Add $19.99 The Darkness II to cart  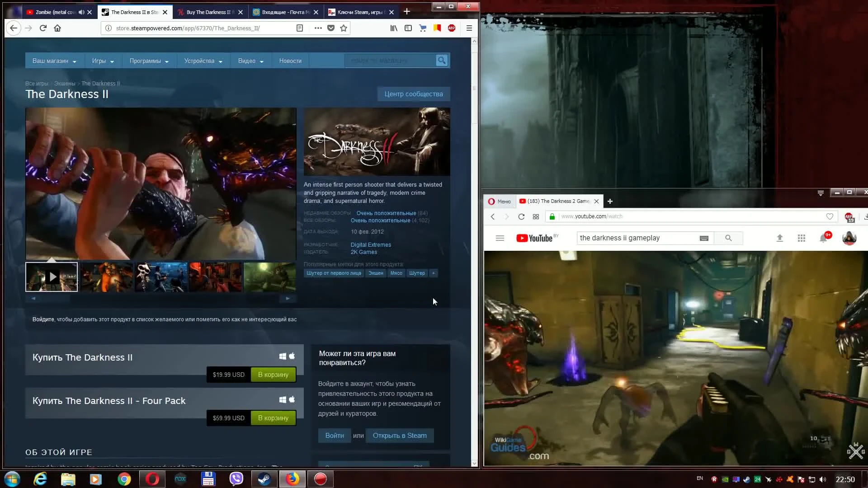pos(273,375)
